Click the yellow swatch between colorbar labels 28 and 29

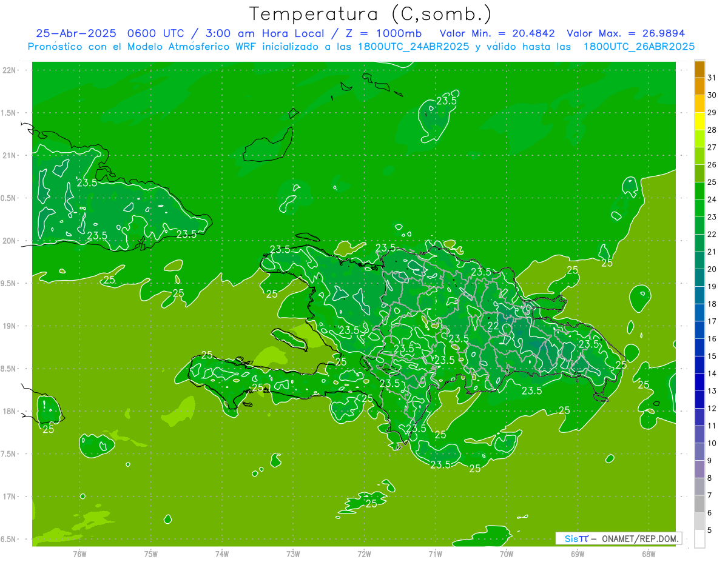click(699, 121)
